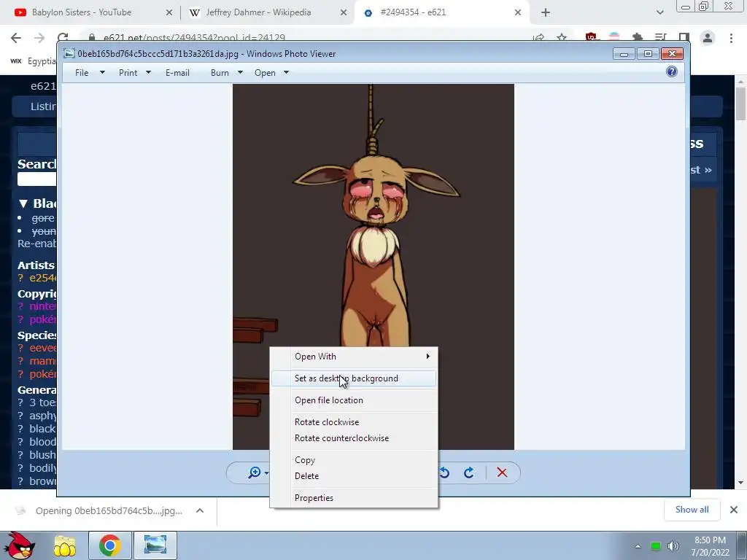Open a new tab with plus button

tap(546, 13)
